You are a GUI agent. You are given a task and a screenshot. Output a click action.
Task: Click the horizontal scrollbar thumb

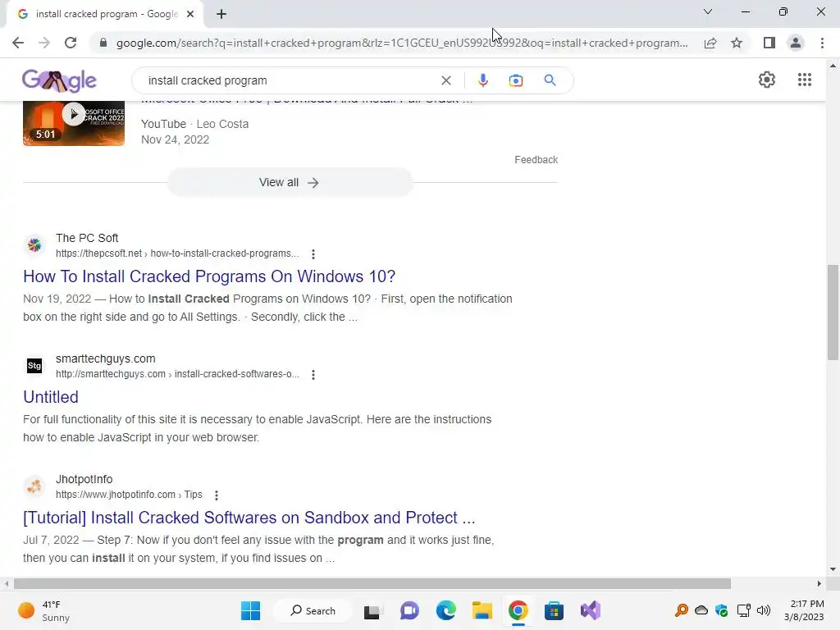(x=372, y=583)
